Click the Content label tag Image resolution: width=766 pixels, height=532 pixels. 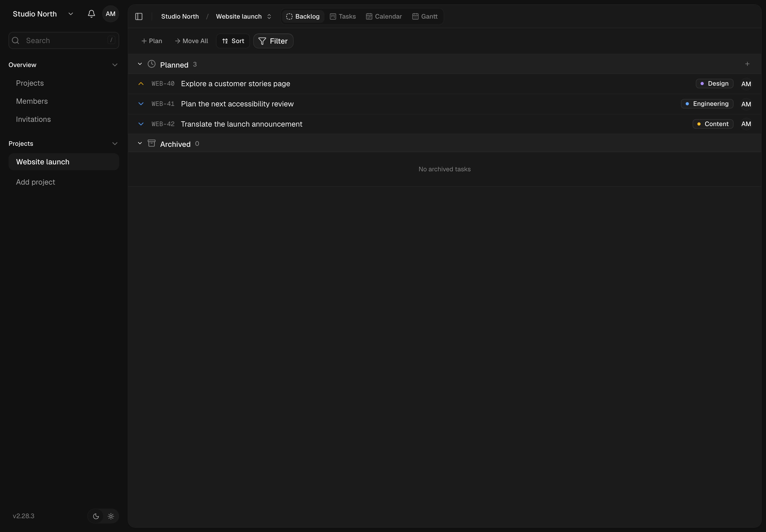(x=713, y=124)
